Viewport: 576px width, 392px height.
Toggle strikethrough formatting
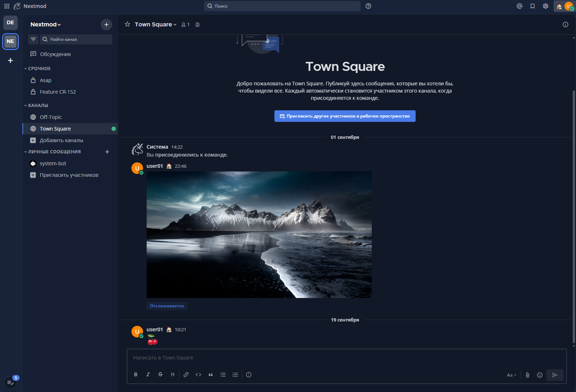(160, 375)
